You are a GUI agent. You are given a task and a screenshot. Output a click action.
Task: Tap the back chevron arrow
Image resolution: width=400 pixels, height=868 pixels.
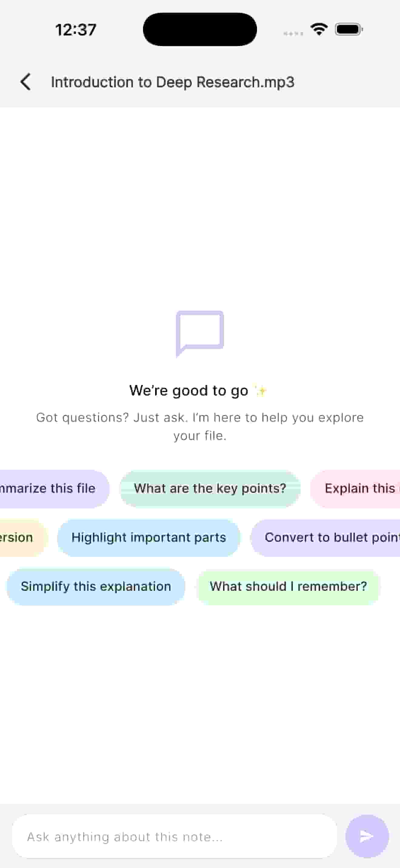pos(26,82)
